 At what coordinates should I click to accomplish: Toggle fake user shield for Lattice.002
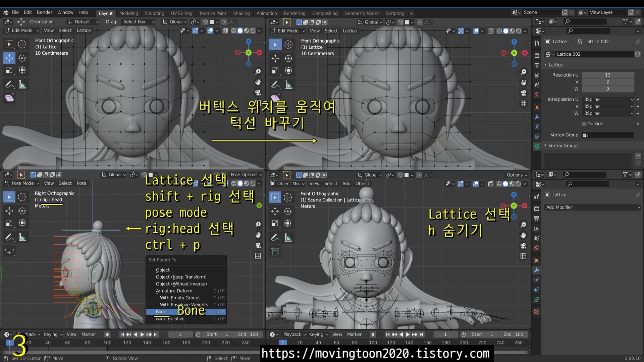(638, 54)
